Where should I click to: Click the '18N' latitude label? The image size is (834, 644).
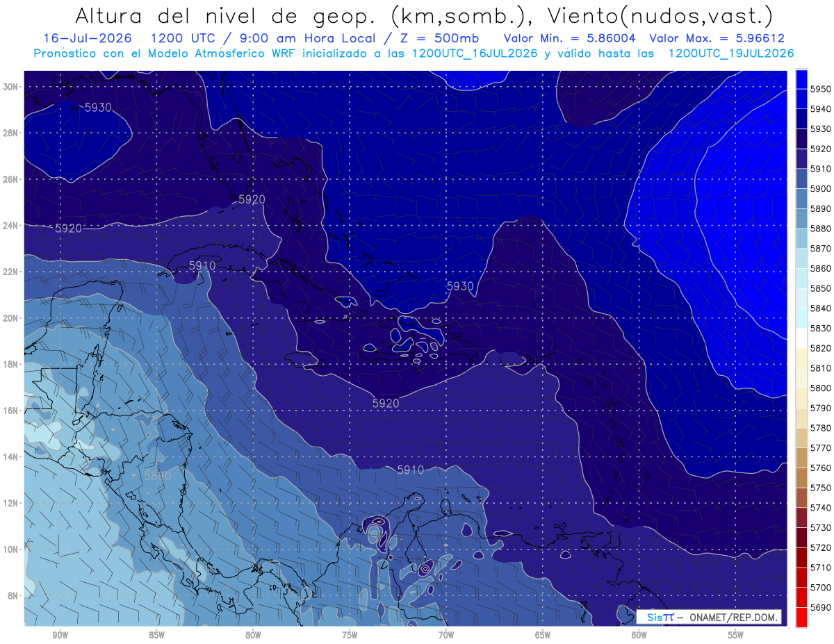(10, 364)
